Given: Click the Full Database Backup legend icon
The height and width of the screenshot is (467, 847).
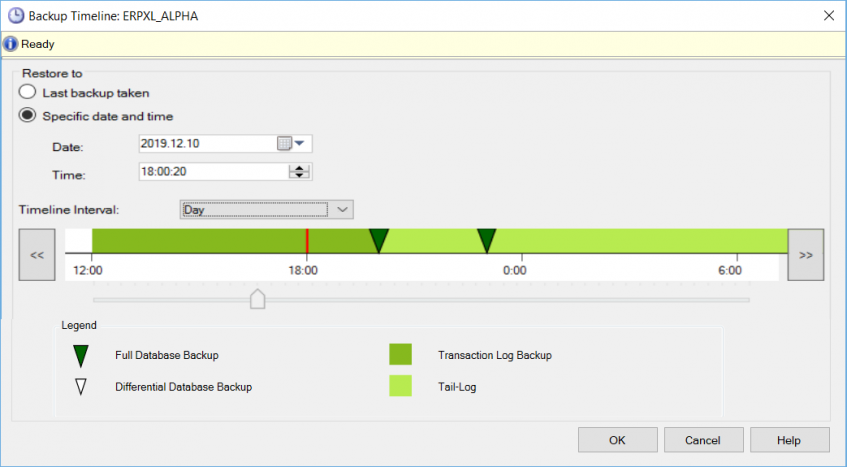Looking at the screenshot, I should [x=81, y=355].
